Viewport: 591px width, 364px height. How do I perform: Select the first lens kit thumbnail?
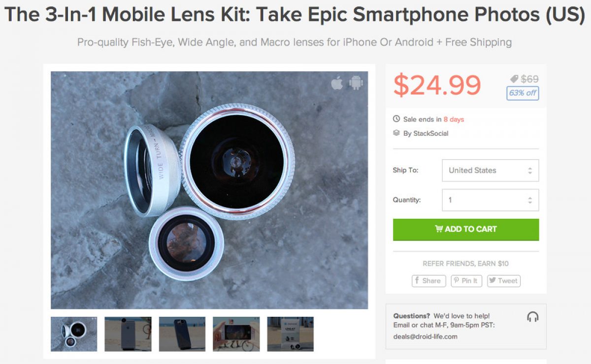tap(74, 334)
